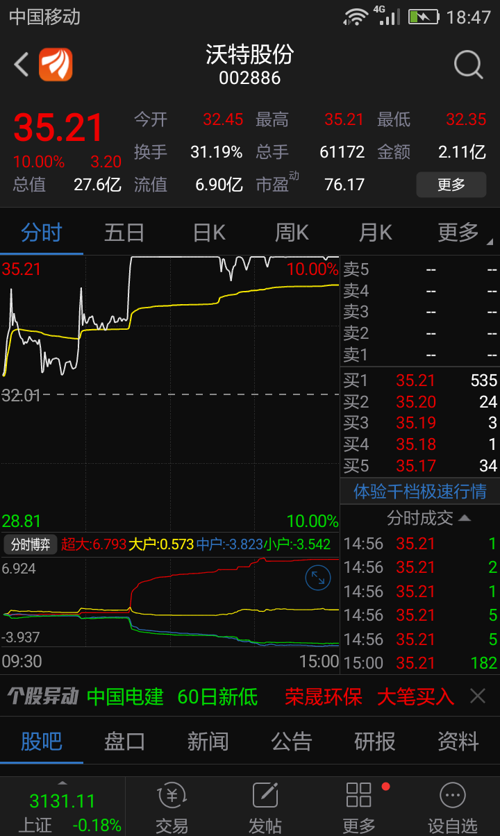Toggle the 分时博弈 indicator label
Viewport: 500px width, 836px height.
point(30,544)
